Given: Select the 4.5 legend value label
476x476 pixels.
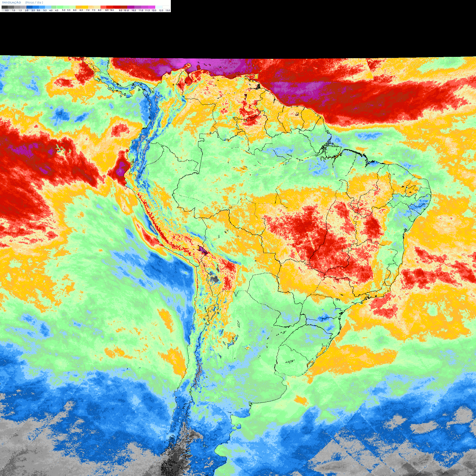Looking at the screenshot, I should tap(57, 10).
